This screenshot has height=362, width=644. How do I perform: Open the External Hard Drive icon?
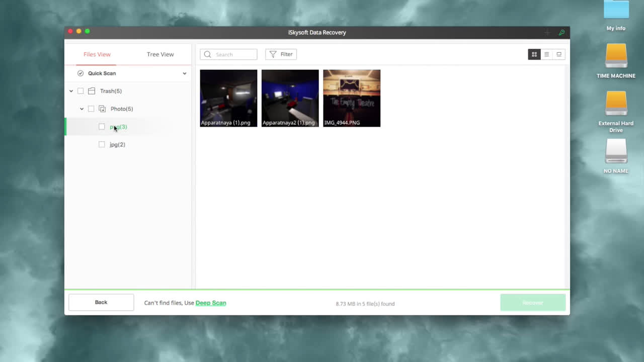616,104
